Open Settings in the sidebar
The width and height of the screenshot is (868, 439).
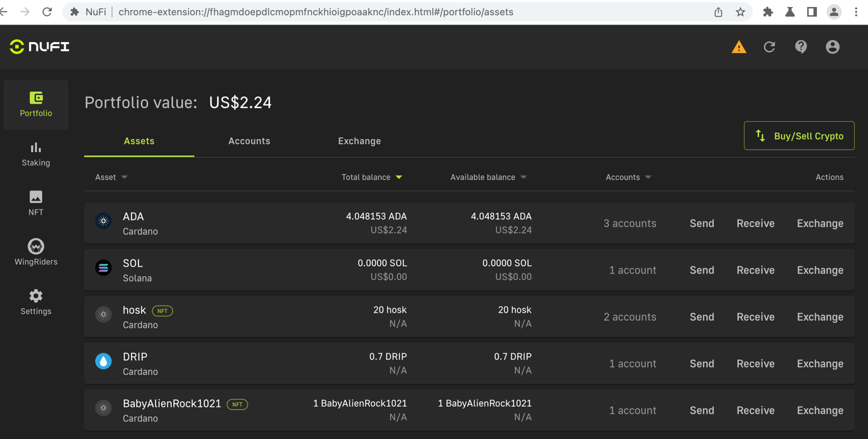click(36, 303)
